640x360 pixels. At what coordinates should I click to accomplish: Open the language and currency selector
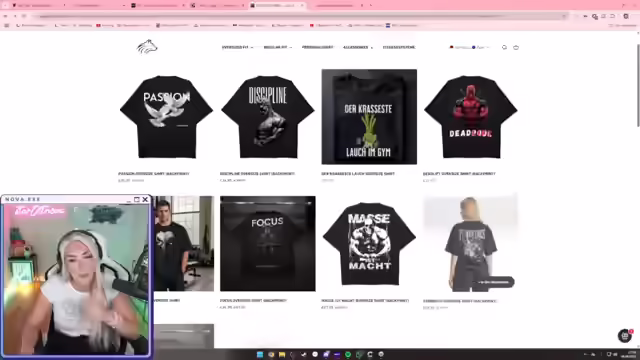tap(469, 47)
